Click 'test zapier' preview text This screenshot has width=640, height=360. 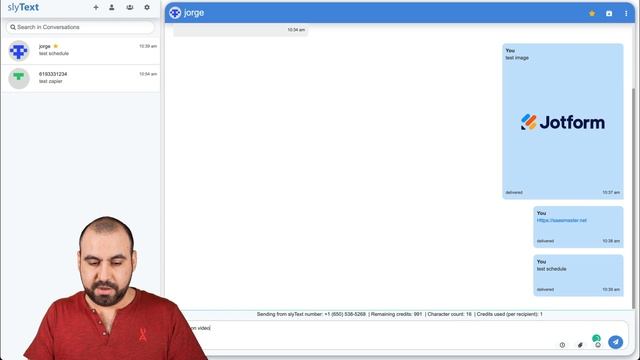(51, 81)
